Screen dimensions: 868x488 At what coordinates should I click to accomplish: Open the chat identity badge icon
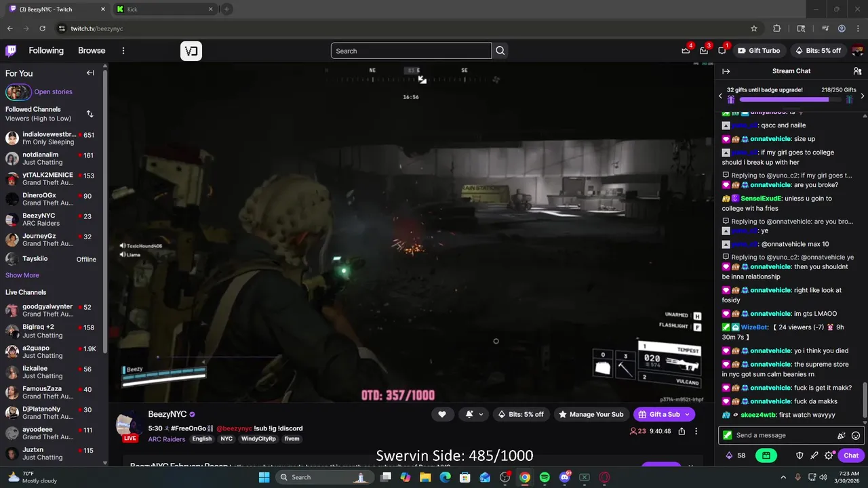click(x=728, y=436)
